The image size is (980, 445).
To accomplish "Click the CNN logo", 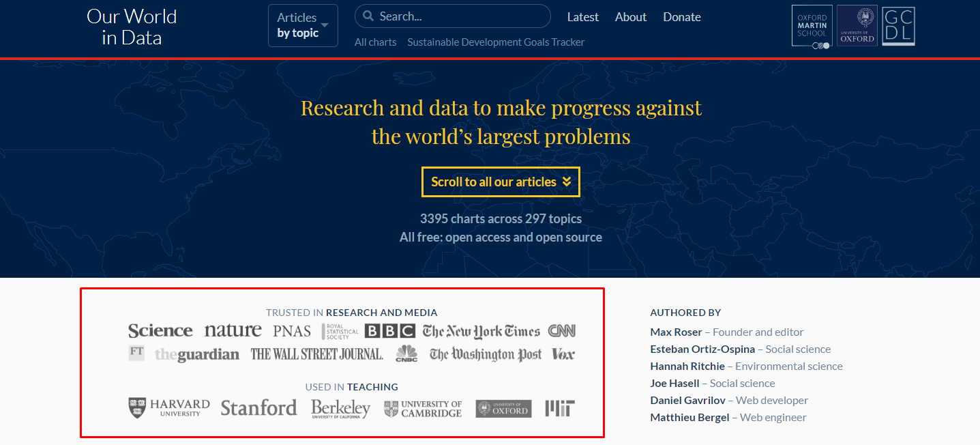I will tap(562, 331).
